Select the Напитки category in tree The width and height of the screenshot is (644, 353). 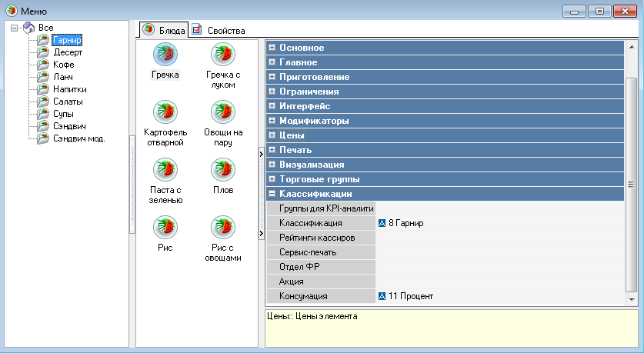[69, 89]
